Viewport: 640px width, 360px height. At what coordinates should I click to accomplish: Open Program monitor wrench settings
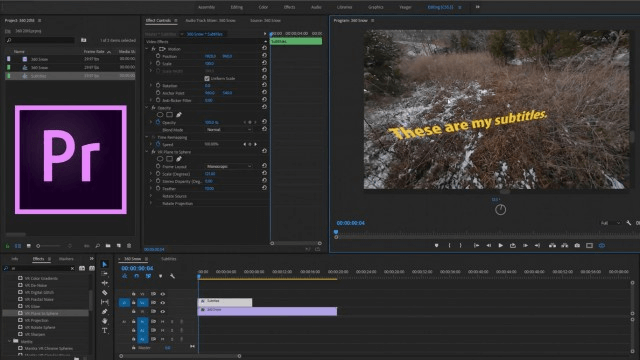[x=629, y=223]
